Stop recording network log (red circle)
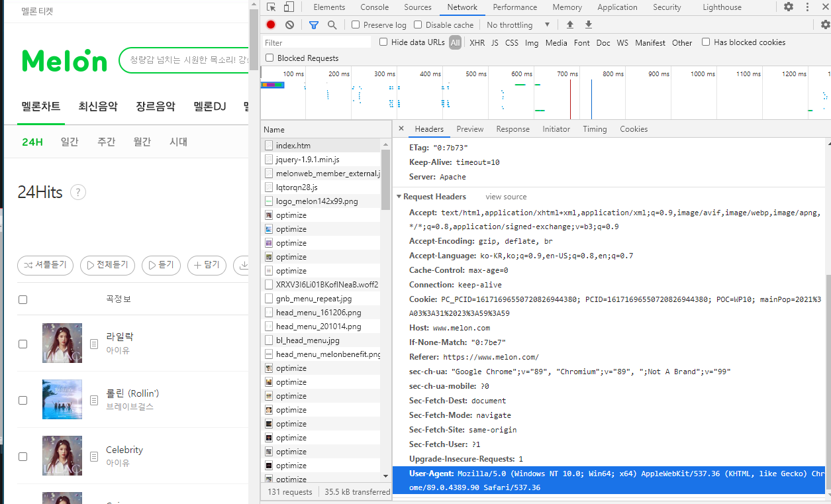The height and width of the screenshot is (504, 831). (271, 25)
